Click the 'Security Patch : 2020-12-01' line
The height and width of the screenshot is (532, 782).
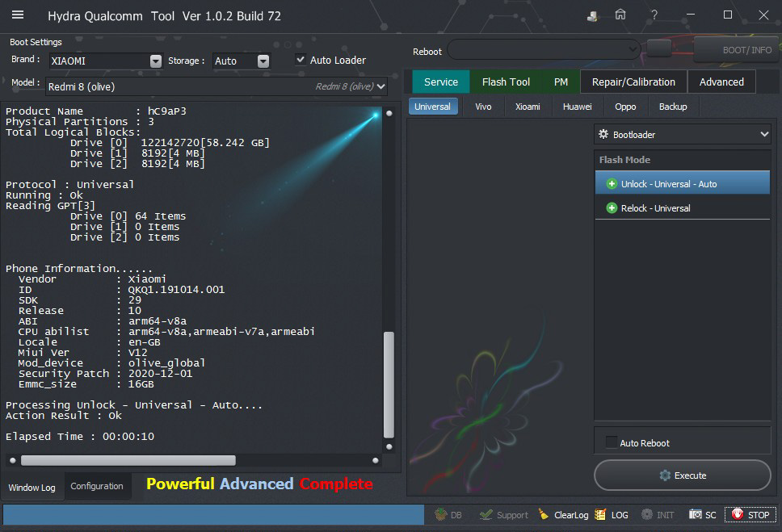click(105, 374)
